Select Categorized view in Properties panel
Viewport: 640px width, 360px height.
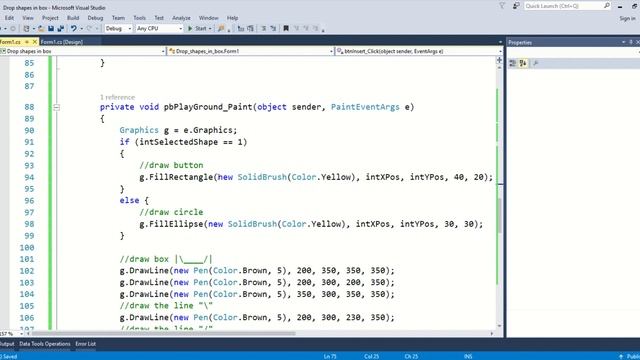pos(513,63)
